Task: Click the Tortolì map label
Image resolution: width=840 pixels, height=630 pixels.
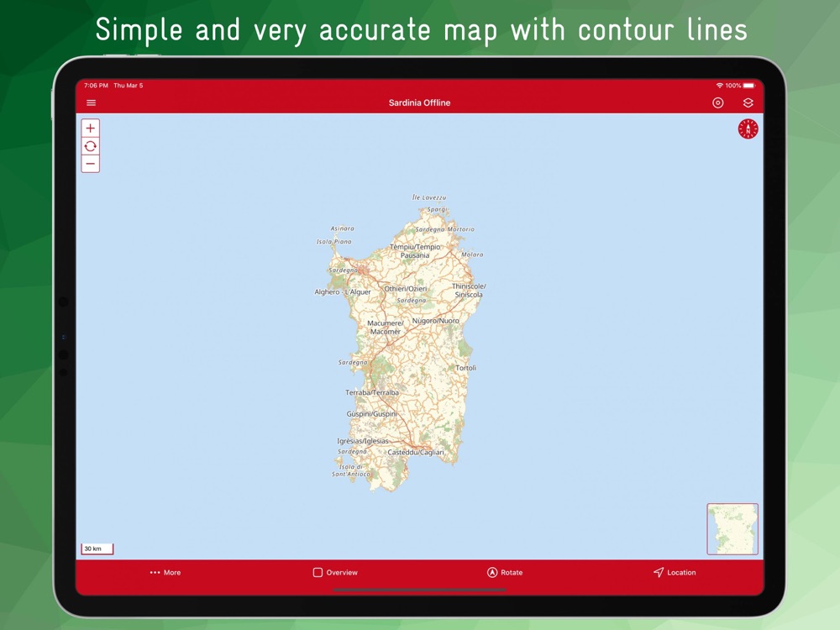Action: [x=465, y=368]
